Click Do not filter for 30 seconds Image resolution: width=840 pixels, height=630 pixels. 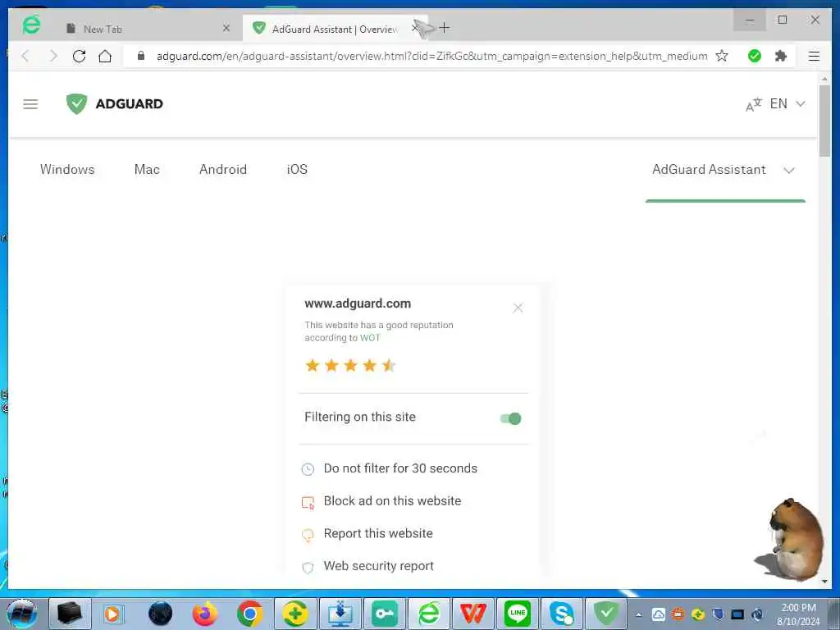click(x=400, y=468)
